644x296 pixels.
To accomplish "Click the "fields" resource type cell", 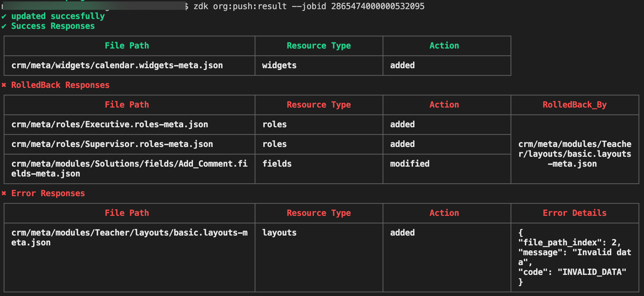I will click(x=277, y=164).
